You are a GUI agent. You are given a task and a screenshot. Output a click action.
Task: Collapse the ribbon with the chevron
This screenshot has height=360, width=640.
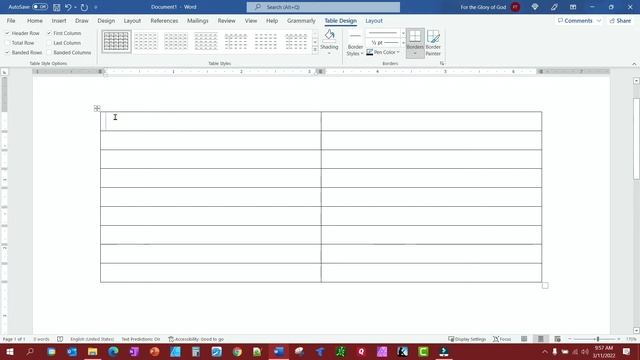tap(634, 64)
